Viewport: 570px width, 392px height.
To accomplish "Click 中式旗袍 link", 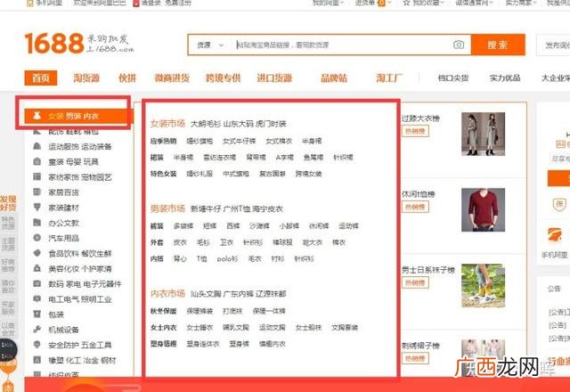I will (236, 174).
